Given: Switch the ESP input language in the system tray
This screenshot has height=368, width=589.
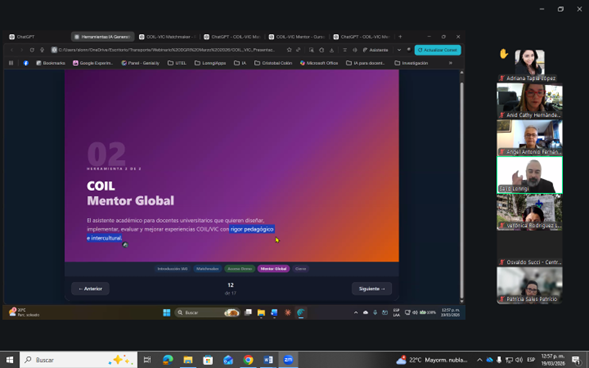Looking at the screenshot, I should tap(531, 360).
